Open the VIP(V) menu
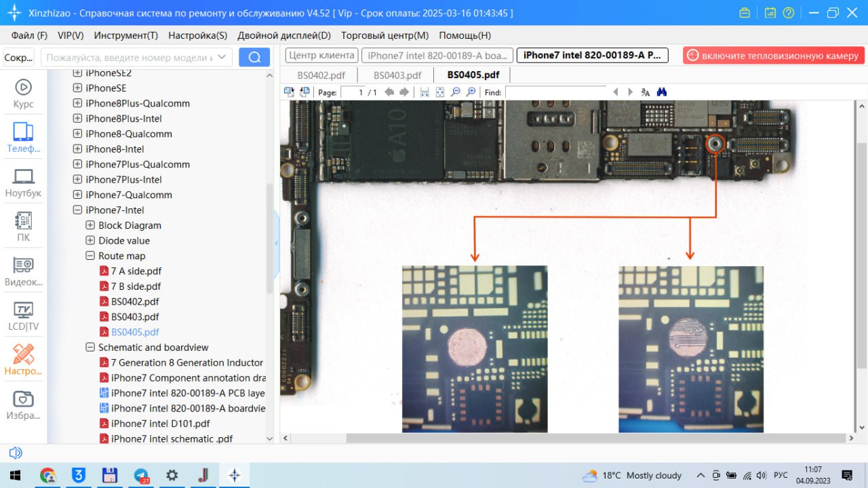This screenshot has height=488, width=868. 71,35
